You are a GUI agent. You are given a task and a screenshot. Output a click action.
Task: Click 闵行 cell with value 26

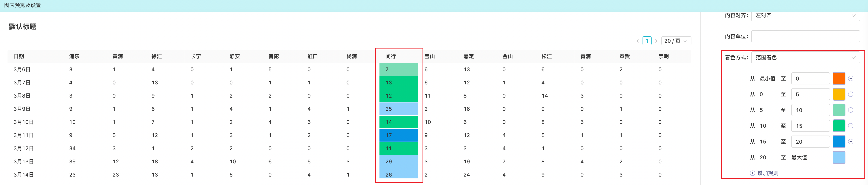(x=399, y=174)
